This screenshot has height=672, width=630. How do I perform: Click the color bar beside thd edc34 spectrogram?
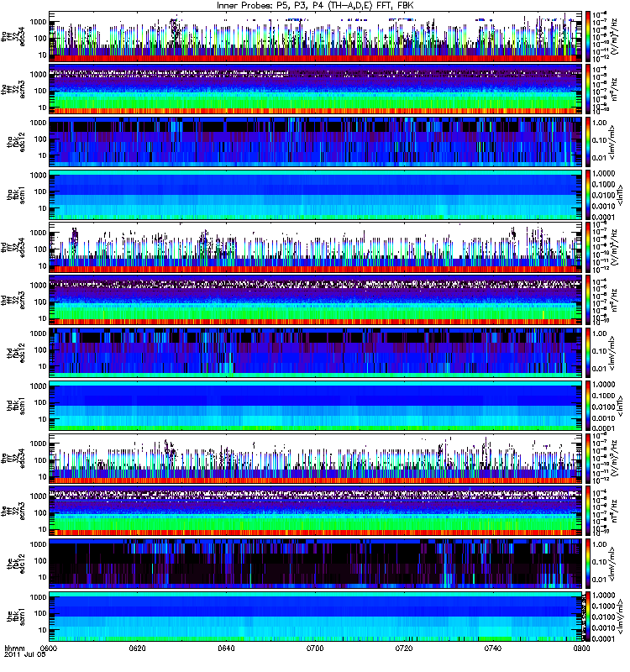pyautogui.click(x=588, y=248)
